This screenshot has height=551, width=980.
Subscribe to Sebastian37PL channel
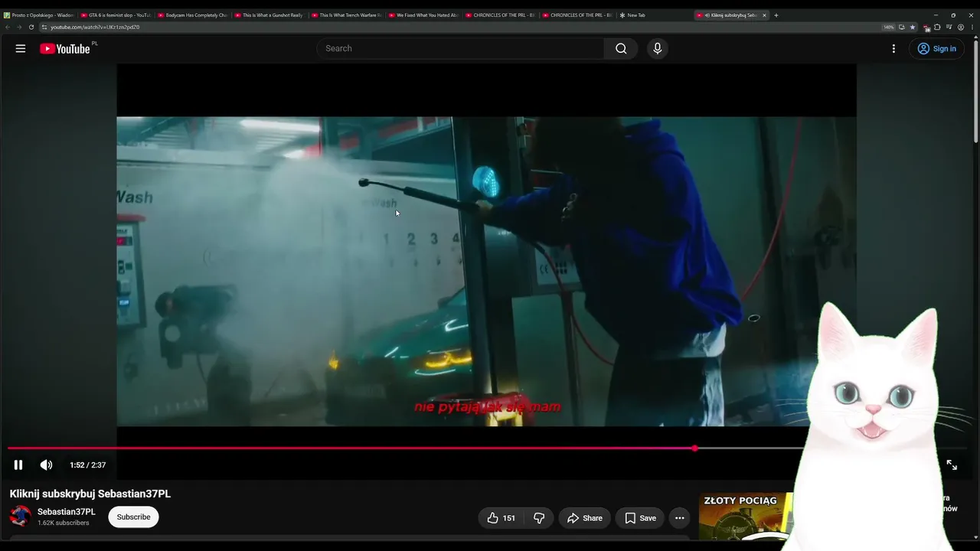tap(133, 517)
